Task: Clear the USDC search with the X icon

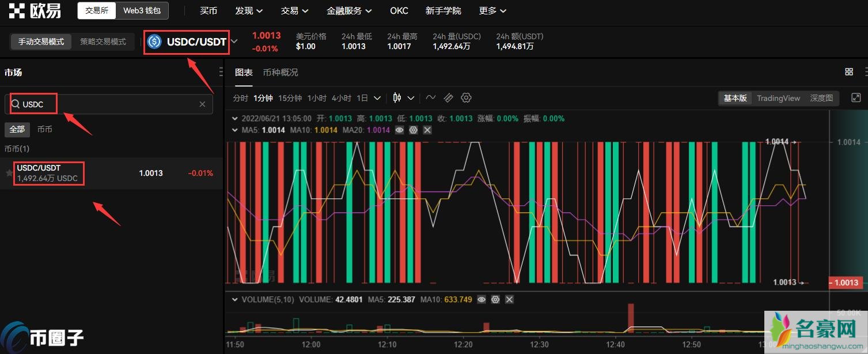Action: (202, 104)
